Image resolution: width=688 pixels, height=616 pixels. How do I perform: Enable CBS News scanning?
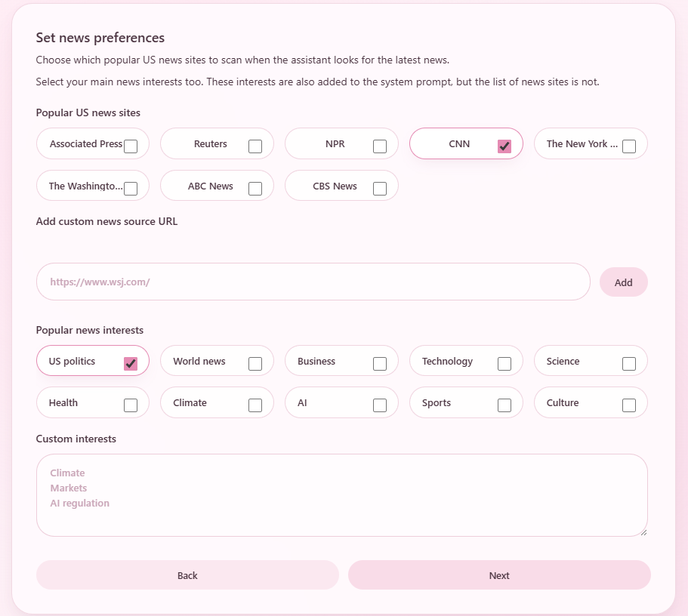tap(379, 188)
